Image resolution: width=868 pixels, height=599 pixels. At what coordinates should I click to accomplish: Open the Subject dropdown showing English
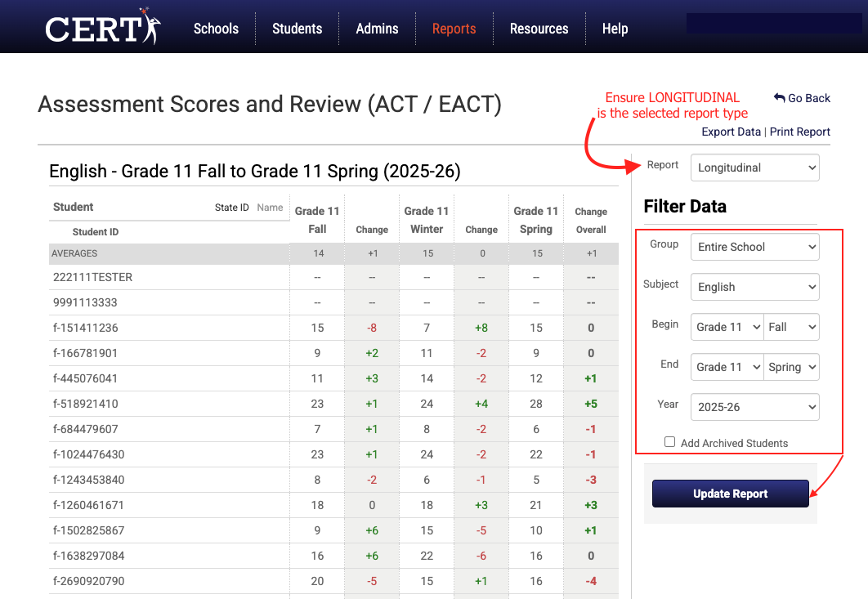coord(754,287)
